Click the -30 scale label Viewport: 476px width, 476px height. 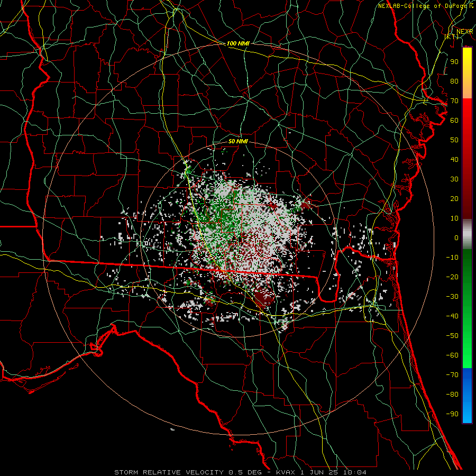(x=452, y=297)
